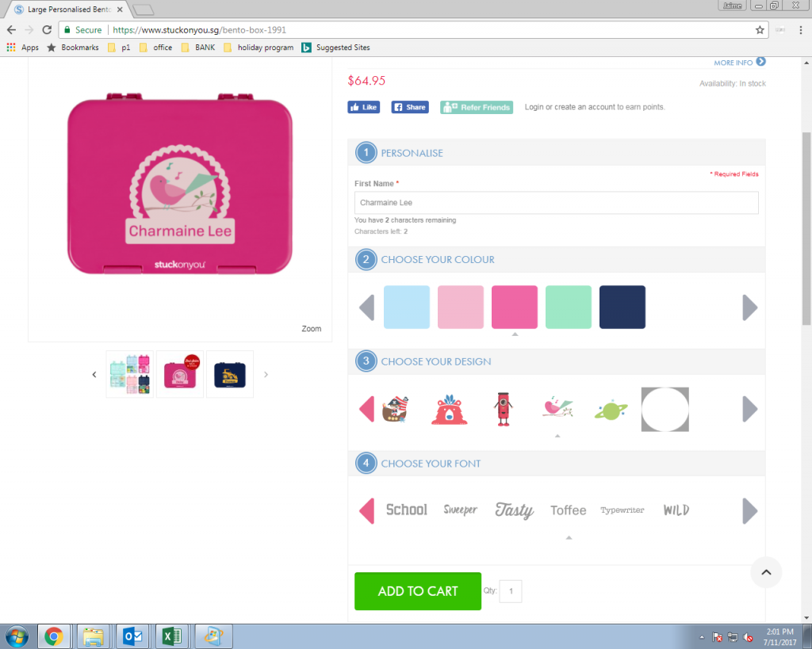Go to previous product thumbnails
Screen dimensions: 812x649
coord(94,374)
